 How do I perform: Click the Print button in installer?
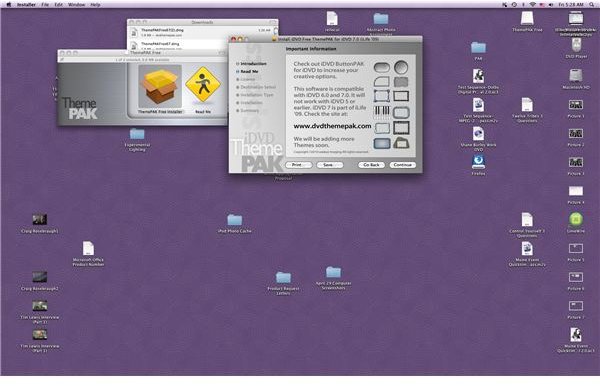298,165
